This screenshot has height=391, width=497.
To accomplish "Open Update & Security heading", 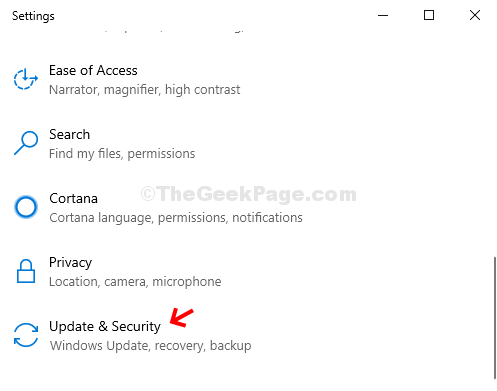I will pos(105,326).
